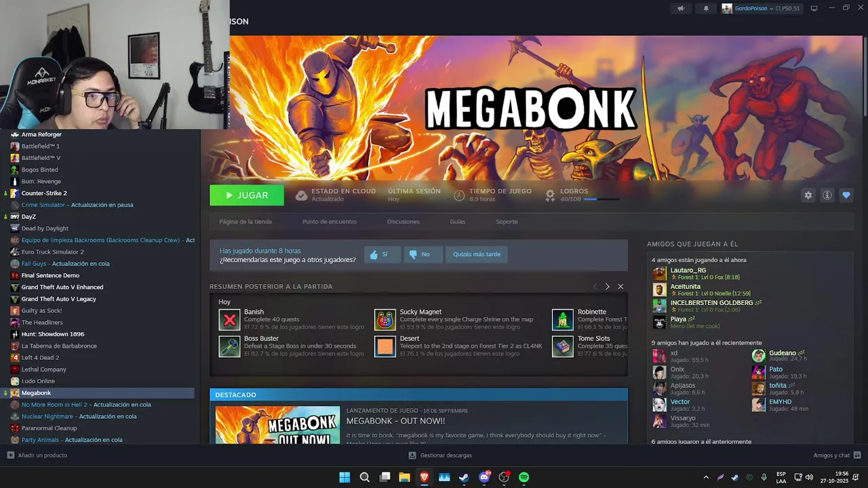The image size is (868, 488).
Task: Open friend Lautaro_RG's profile
Action: pyautogui.click(x=688, y=270)
